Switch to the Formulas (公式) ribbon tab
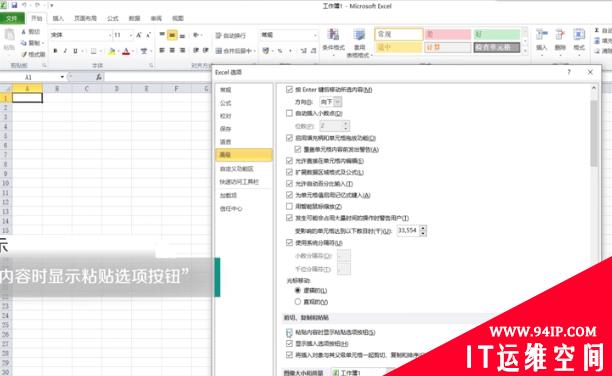The width and height of the screenshot is (612, 376). point(113,18)
